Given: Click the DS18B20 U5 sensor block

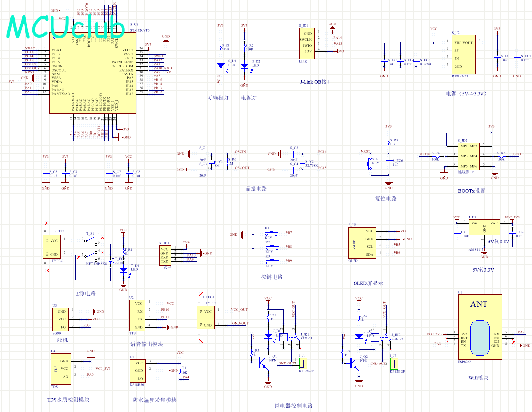Looking at the screenshot, I should (x=138, y=371).
